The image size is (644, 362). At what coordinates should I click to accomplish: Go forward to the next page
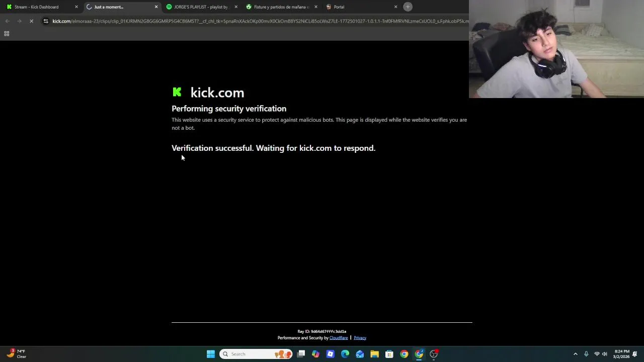pos(19,21)
